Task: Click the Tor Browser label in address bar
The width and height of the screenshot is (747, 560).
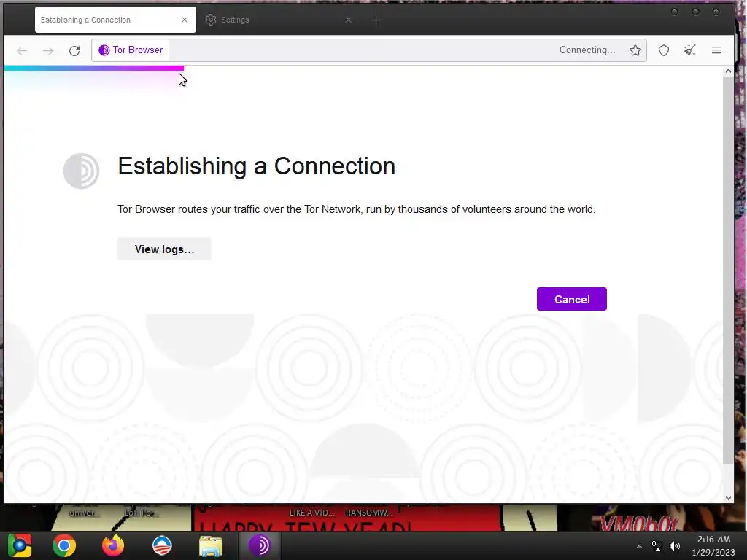Action: pyautogui.click(x=138, y=50)
